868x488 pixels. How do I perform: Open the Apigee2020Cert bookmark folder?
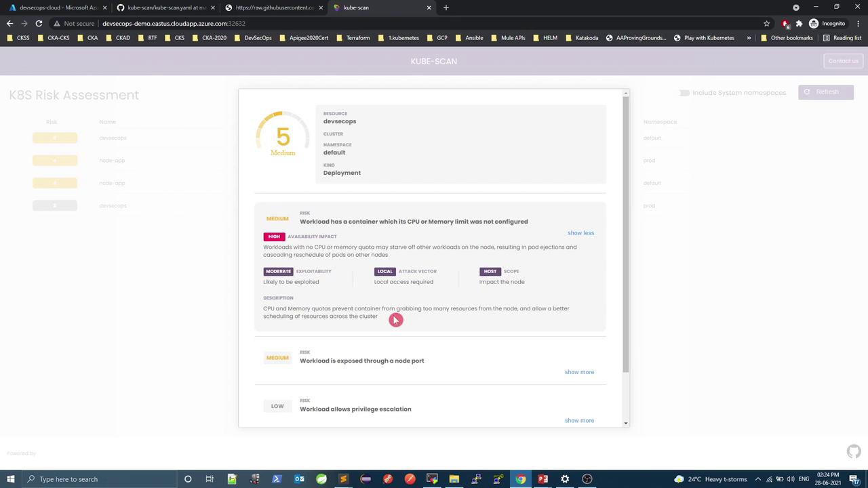(x=304, y=38)
